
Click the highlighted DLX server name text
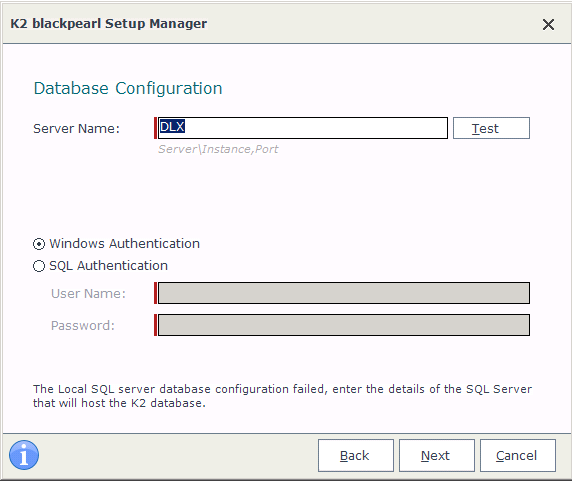point(172,127)
